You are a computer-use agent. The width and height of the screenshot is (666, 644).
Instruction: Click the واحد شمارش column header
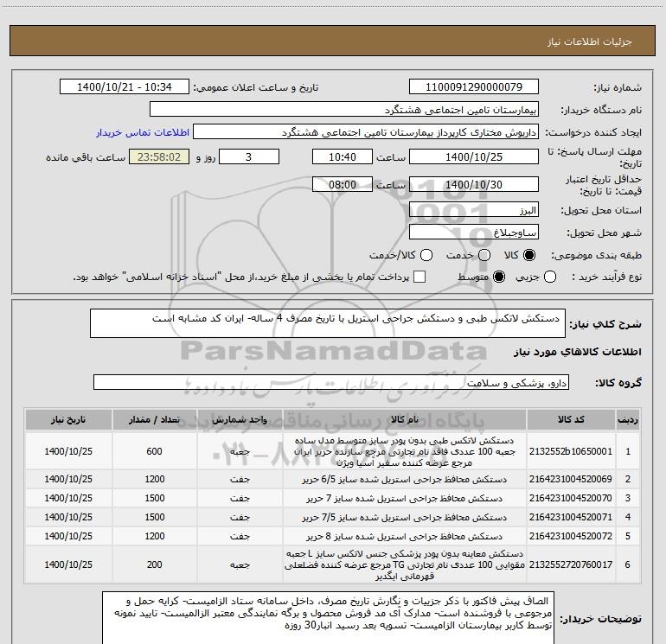[x=240, y=420]
